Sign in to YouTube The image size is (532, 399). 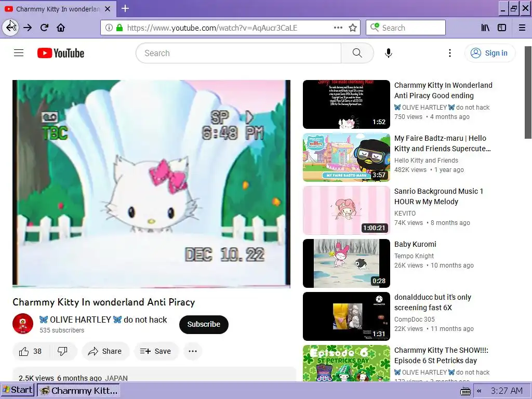(490, 53)
